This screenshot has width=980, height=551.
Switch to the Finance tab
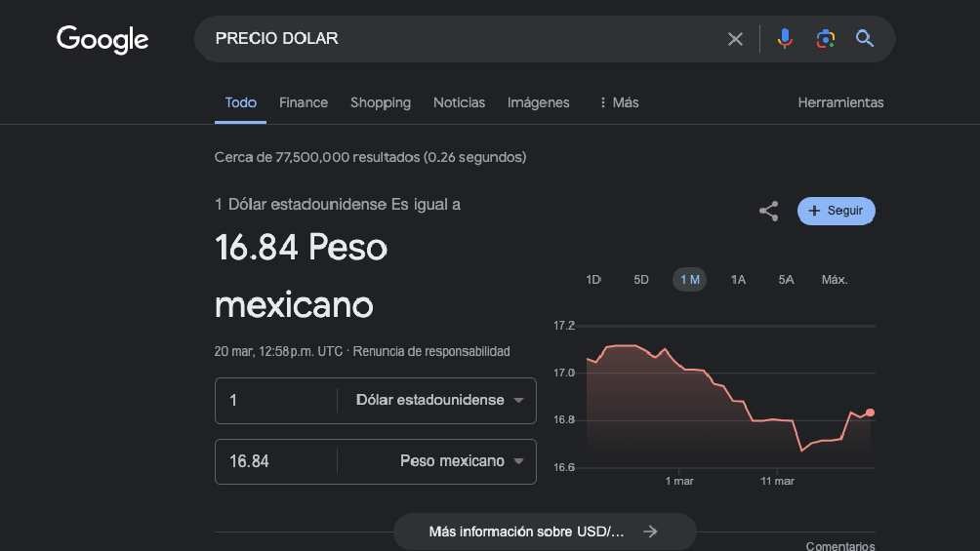pyautogui.click(x=304, y=102)
